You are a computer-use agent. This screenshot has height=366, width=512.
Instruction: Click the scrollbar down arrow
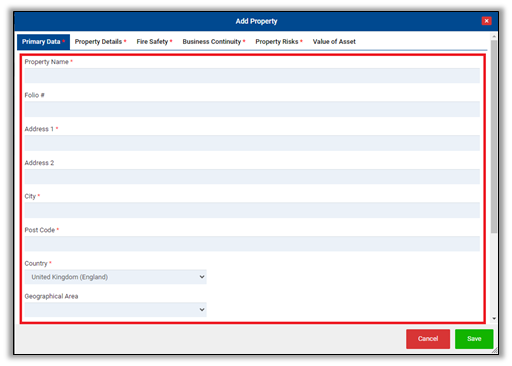pyautogui.click(x=494, y=319)
